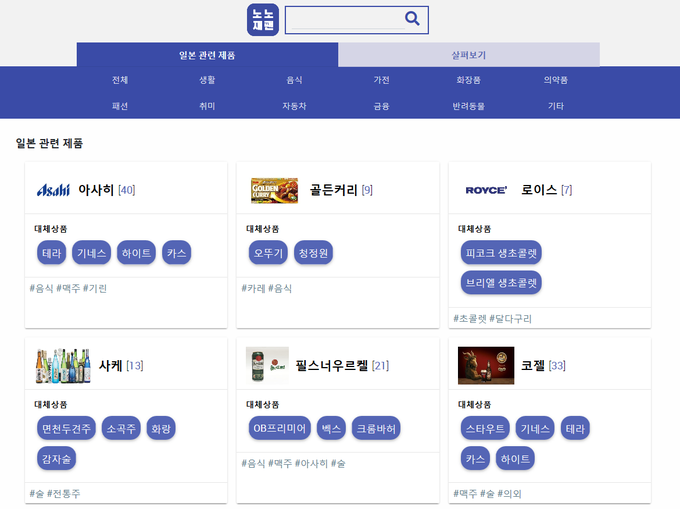Click 기네스 chip under 코젤

535,428
